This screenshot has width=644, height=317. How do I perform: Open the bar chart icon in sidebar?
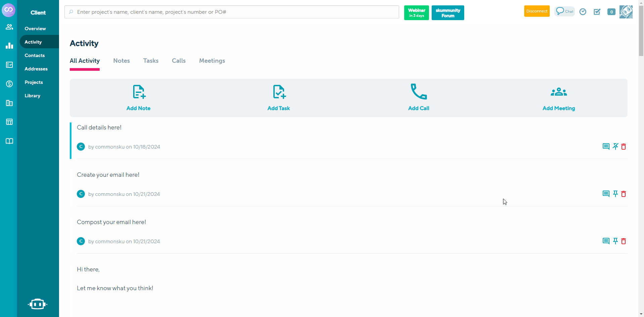pyautogui.click(x=9, y=46)
